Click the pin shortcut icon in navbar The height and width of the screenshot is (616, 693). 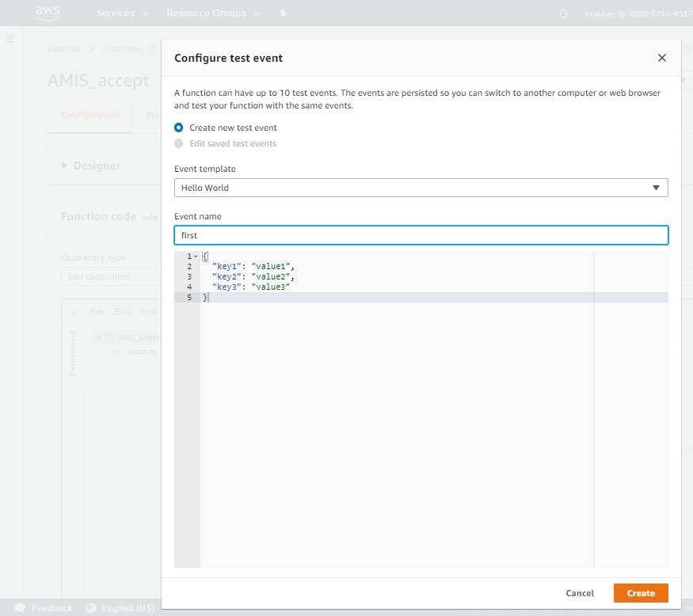point(284,13)
